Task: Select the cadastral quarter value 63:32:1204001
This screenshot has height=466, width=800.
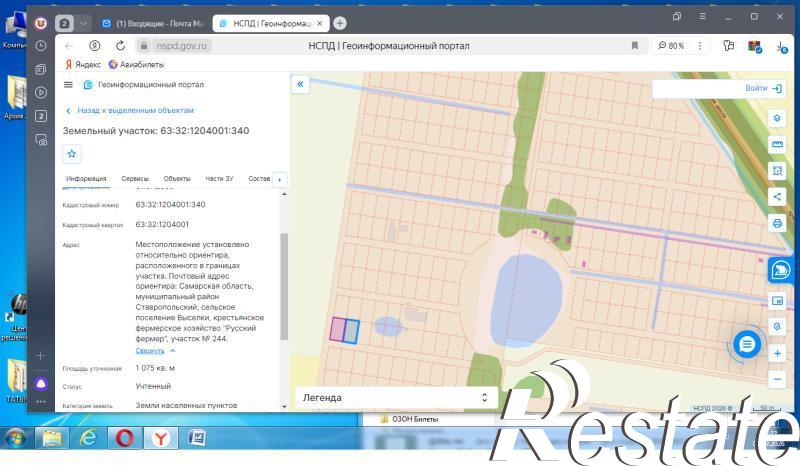Action: pos(162,224)
